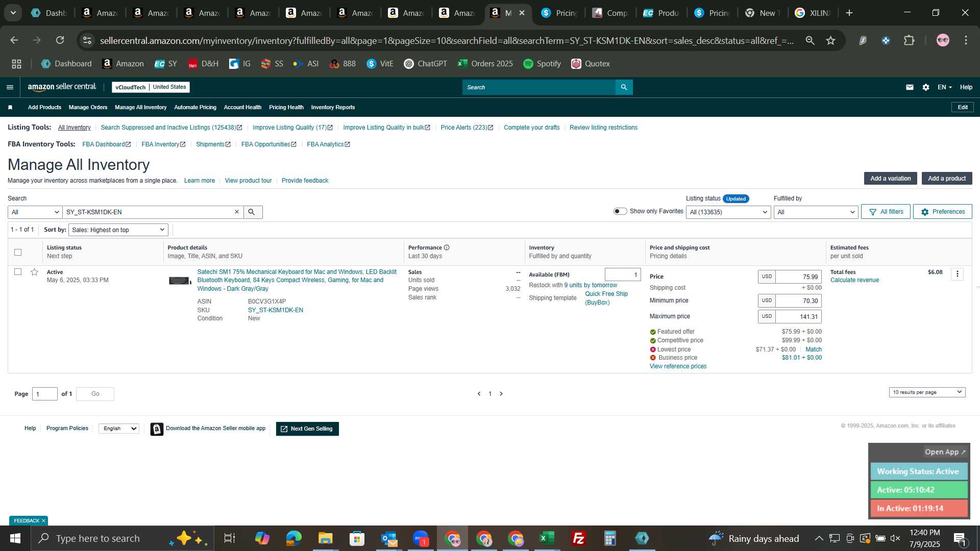Open Pricing Health menu
The image size is (980, 551).
[x=286, y=107]
